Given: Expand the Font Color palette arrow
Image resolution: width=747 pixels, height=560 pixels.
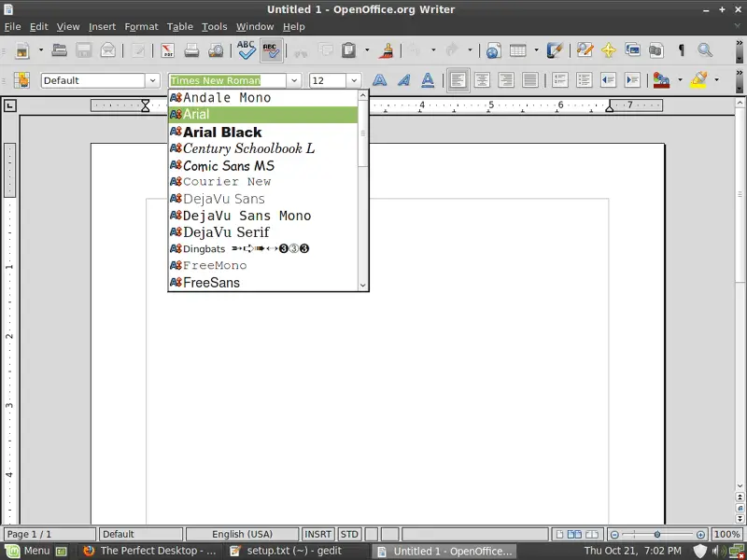Looking at the screenshot, I should (680, 80).
